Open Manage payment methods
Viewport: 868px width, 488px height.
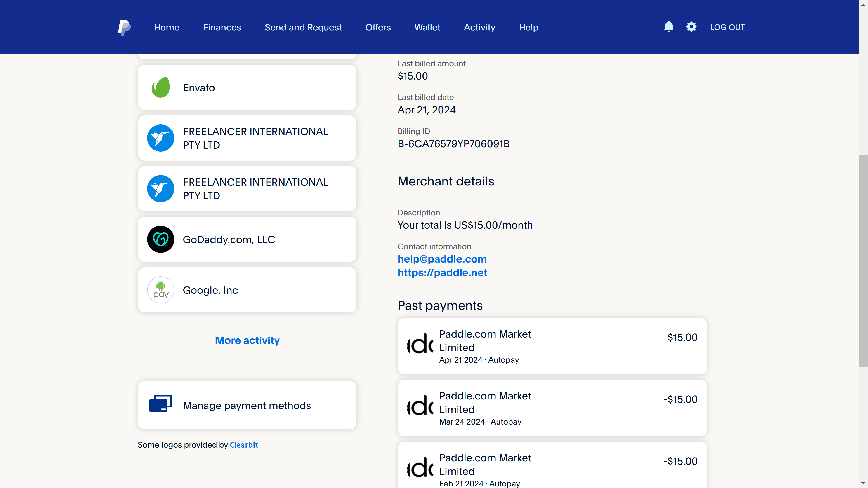click(247, 405)
